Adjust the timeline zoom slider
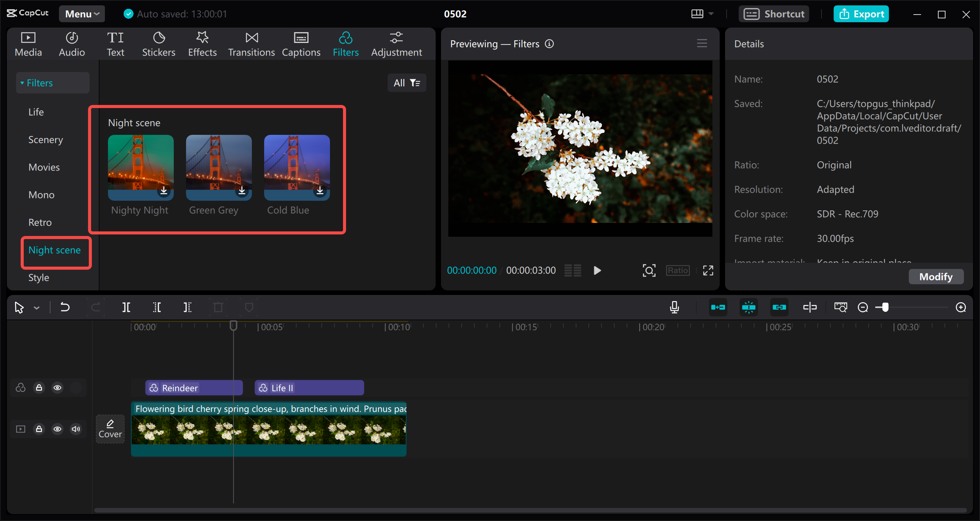Viewport: 980px width, 521px height. 885,307
